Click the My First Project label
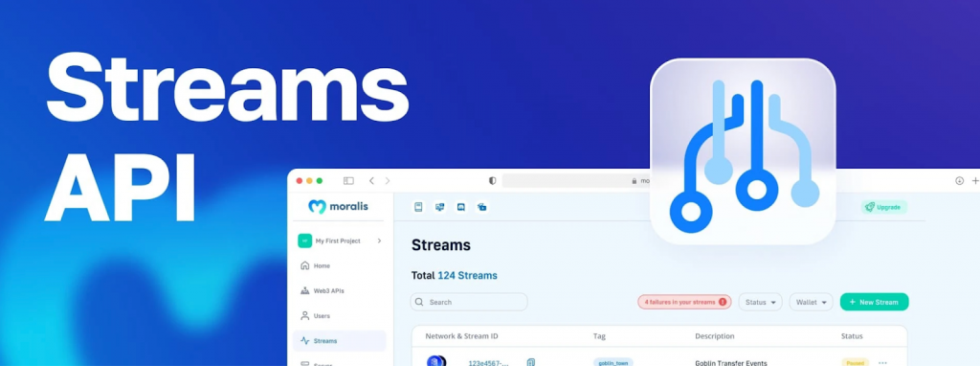 pos(338,240)
